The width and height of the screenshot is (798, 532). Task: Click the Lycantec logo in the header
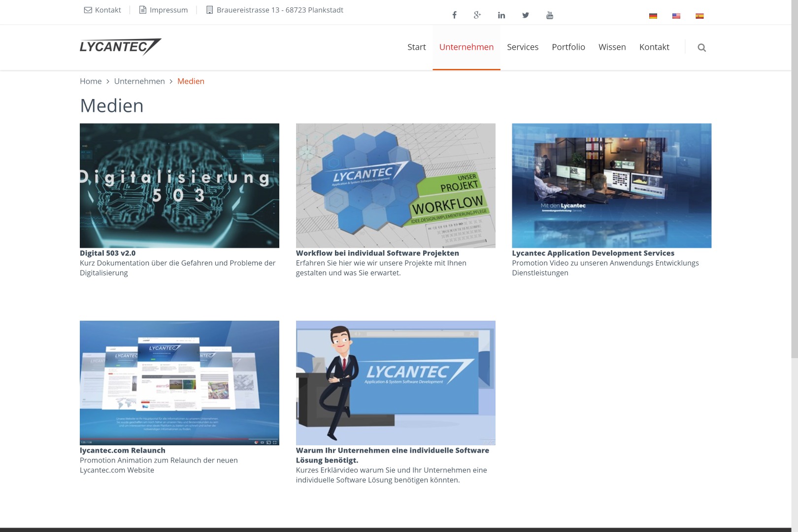tap(120, 47)
